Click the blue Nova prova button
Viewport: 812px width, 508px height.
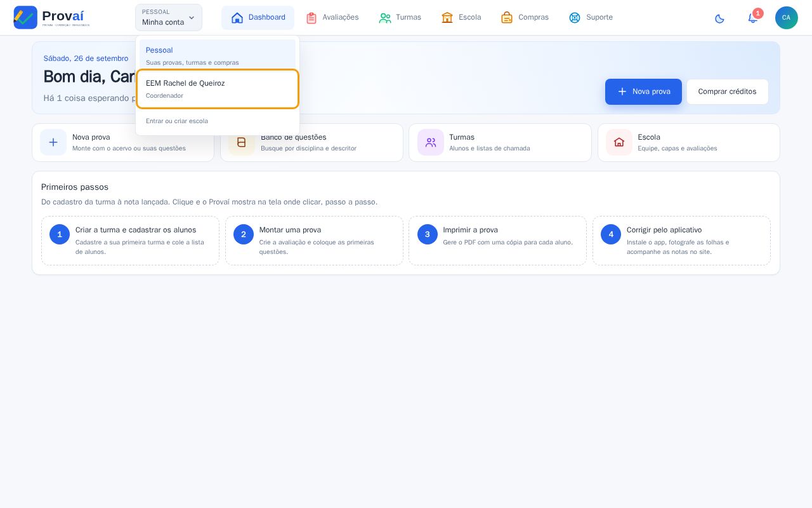pyautogui.click(x=643, y=91)
